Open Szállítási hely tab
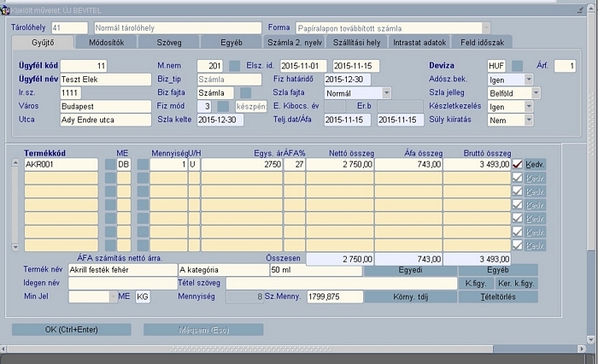Viewport: 598px width, 364px height. [356, 43]
